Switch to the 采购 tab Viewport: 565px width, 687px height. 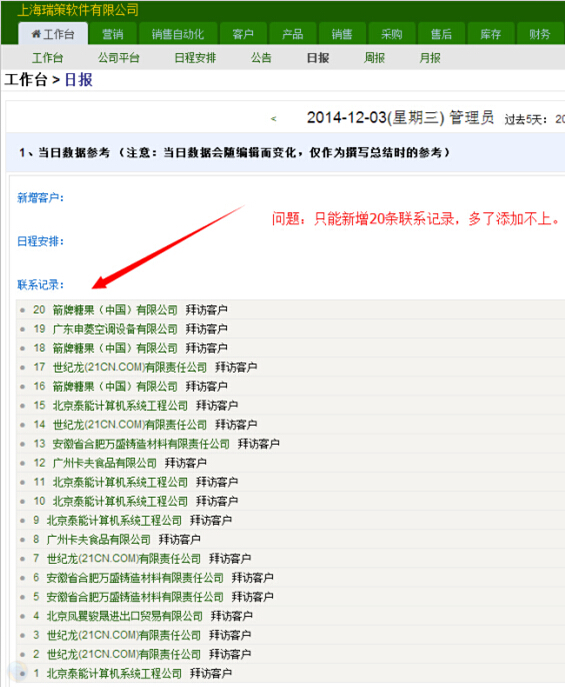pos(391,34)
